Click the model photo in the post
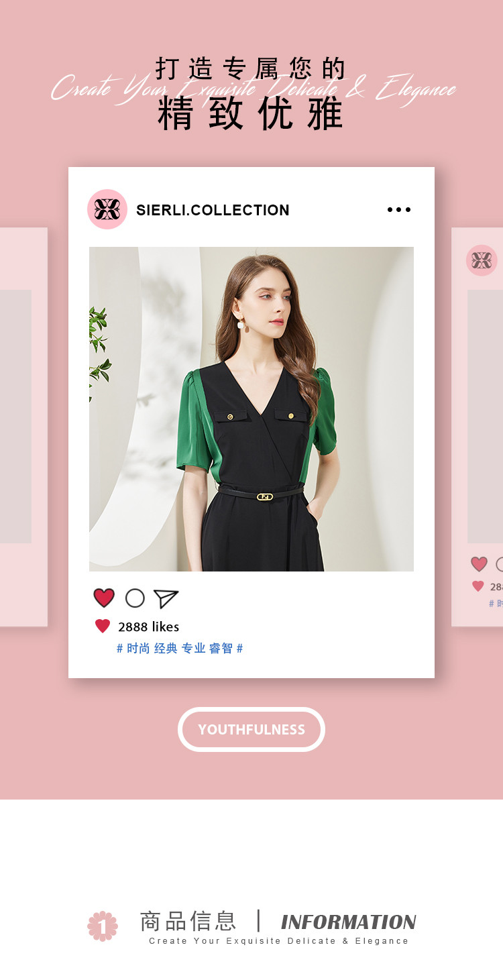This screenshot has width=503, height=980. [x=251, y=409]
